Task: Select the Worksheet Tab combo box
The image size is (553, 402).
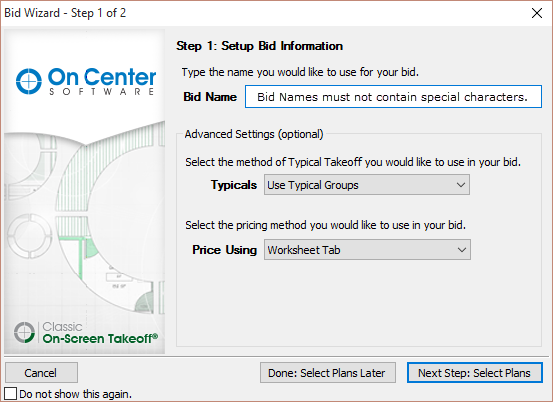Action: [367, 250]
